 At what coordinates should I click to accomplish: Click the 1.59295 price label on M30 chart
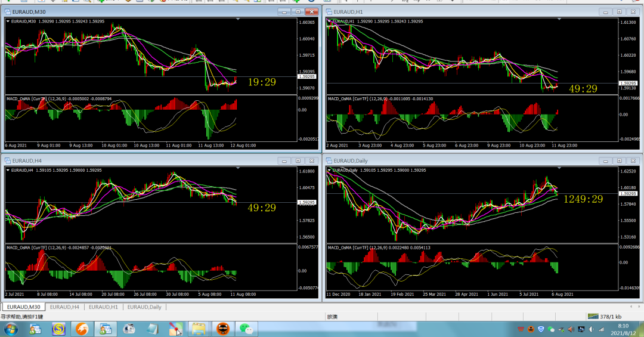pos(307,76)
